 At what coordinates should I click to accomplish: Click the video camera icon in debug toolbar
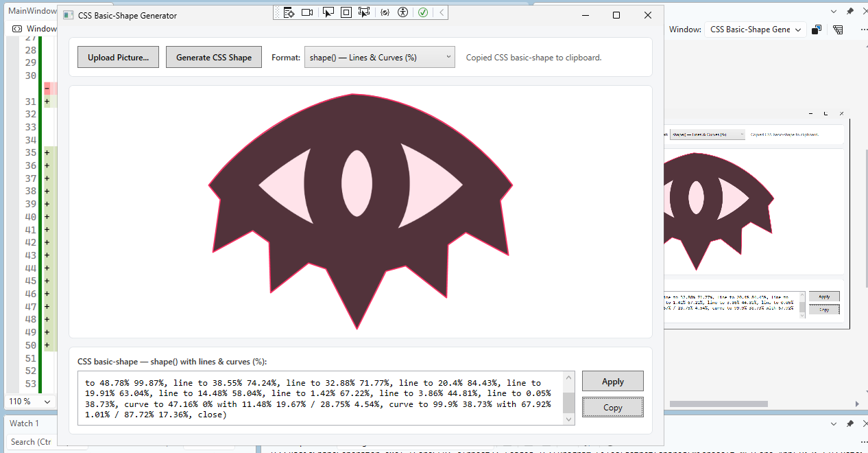pyautogui.click(x=307, y=12)
